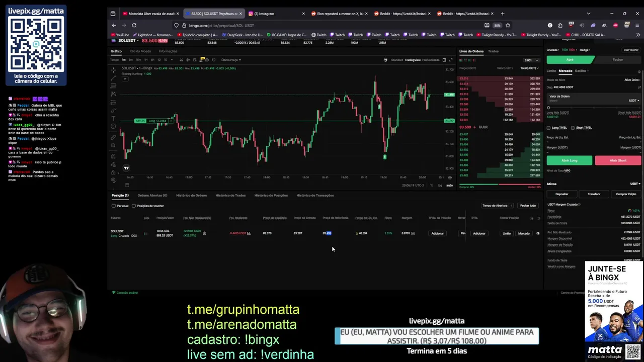Click the browser reload button
Screen dimensions: 644x362
[134, 25]
